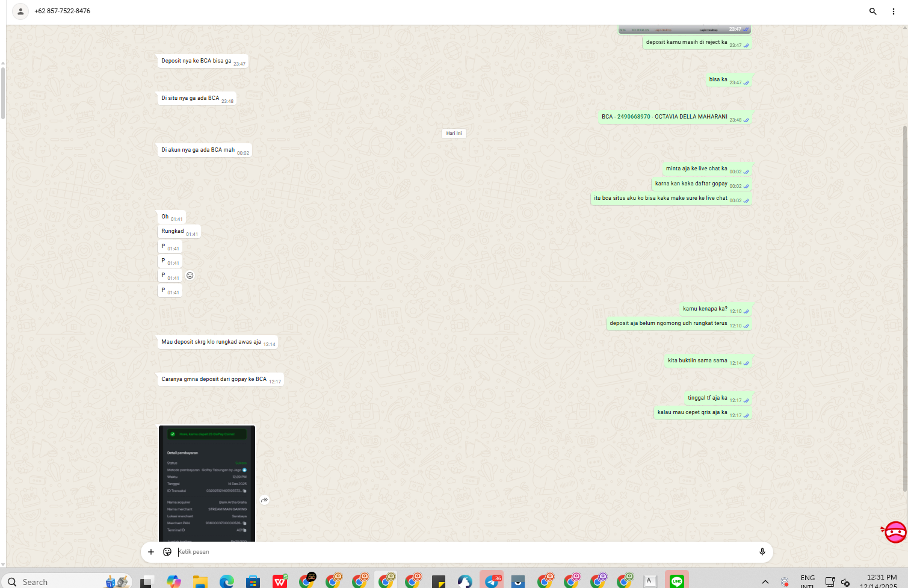Select message 'Di situ nya ga ada BCA'
The image size is (908, 588).
197,99
